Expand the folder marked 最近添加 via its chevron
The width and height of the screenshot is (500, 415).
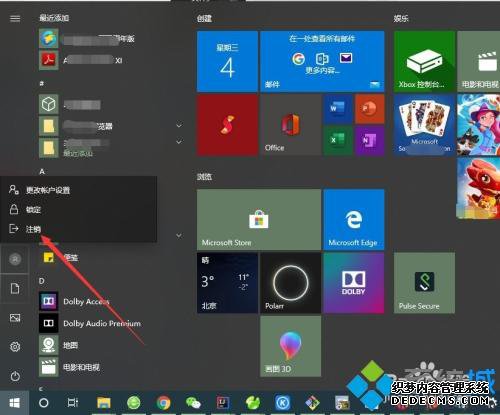click(x=179, y=142)
